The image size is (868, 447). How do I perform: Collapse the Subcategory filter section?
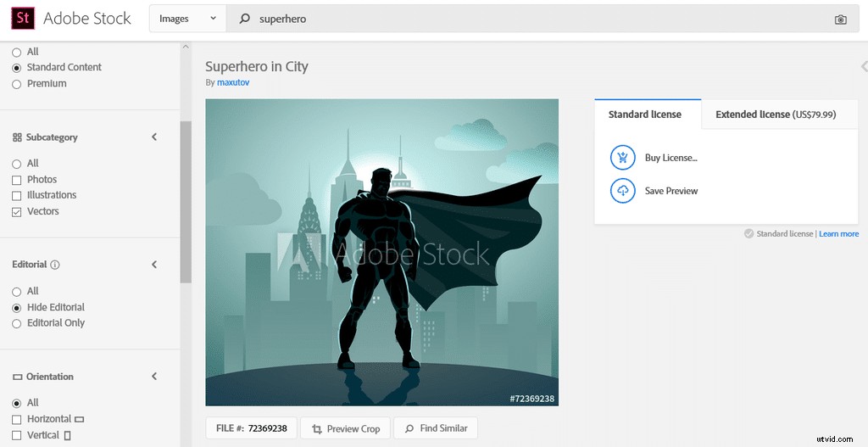click(154, 137)
